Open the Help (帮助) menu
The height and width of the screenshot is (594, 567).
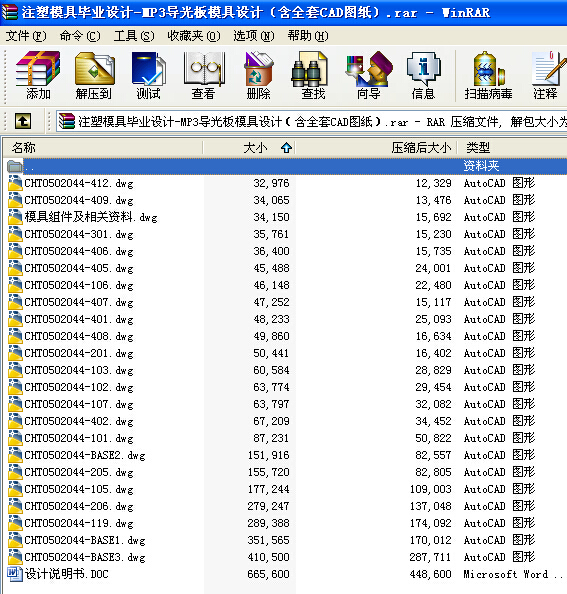click(308, 36)
